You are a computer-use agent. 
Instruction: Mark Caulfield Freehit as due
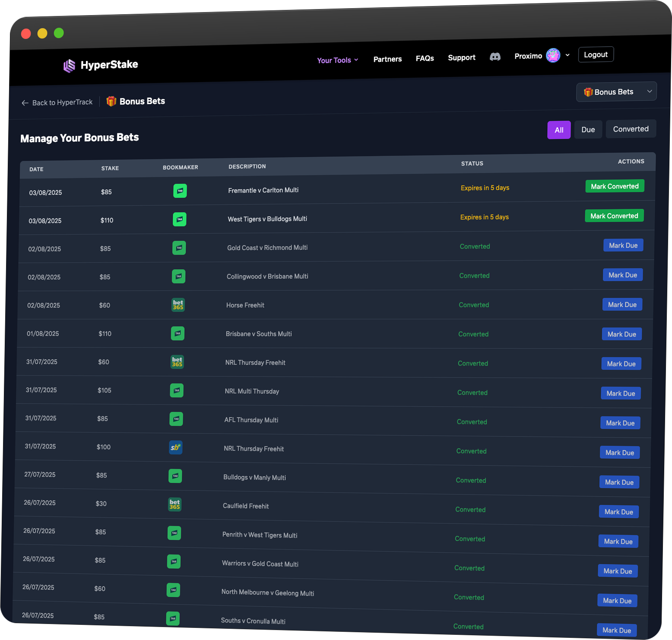click(x=619, y=512)
